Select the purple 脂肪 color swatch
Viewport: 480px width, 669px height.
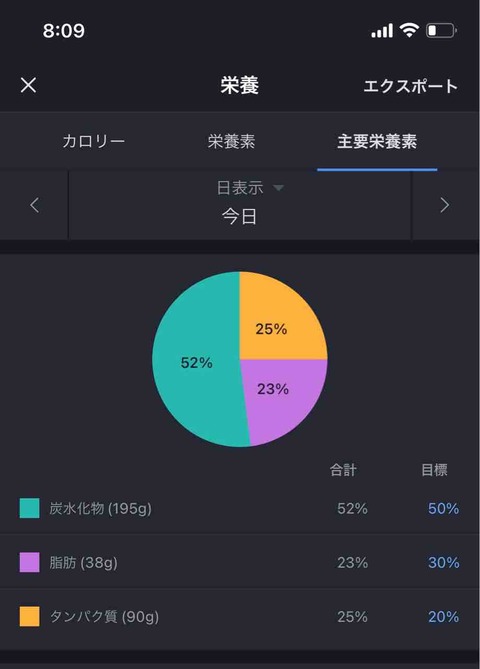pos(29,562)
